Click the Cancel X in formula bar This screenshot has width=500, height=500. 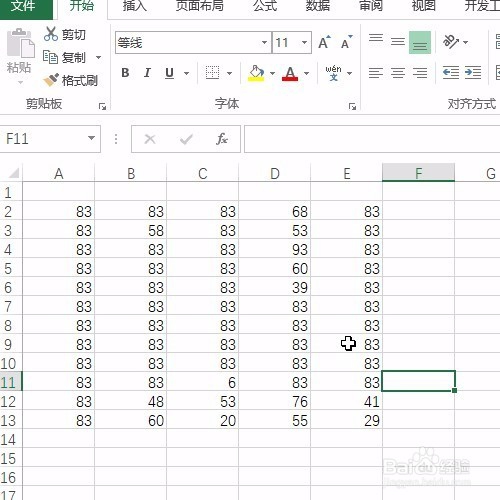pos(150,139)
